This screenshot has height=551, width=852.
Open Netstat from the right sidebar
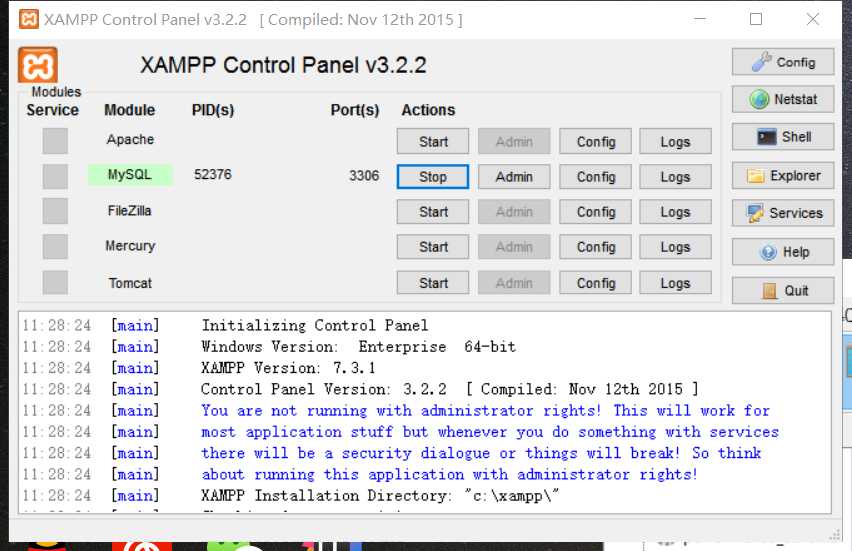782,99
